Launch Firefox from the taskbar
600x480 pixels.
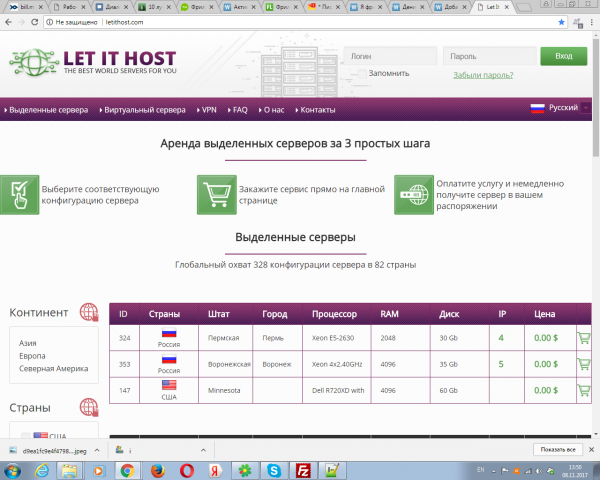[x=157, y=471]
